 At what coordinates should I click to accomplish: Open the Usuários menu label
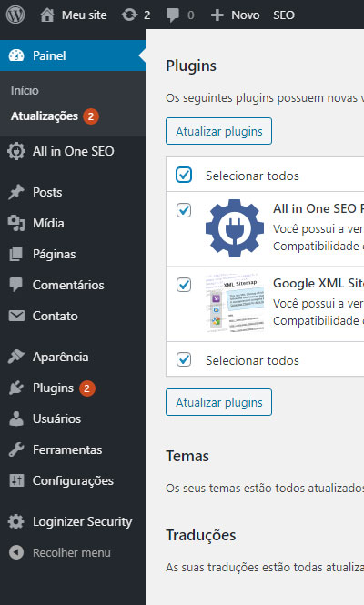point(56,418)
